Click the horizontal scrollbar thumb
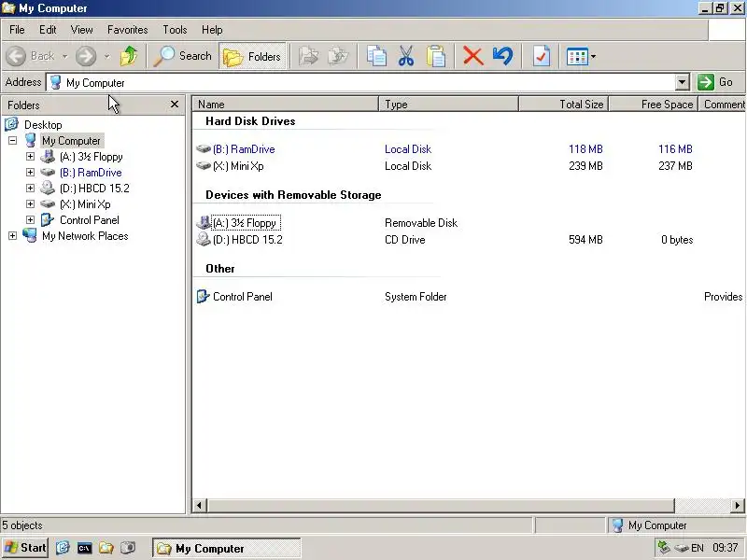 pos(441,505)
